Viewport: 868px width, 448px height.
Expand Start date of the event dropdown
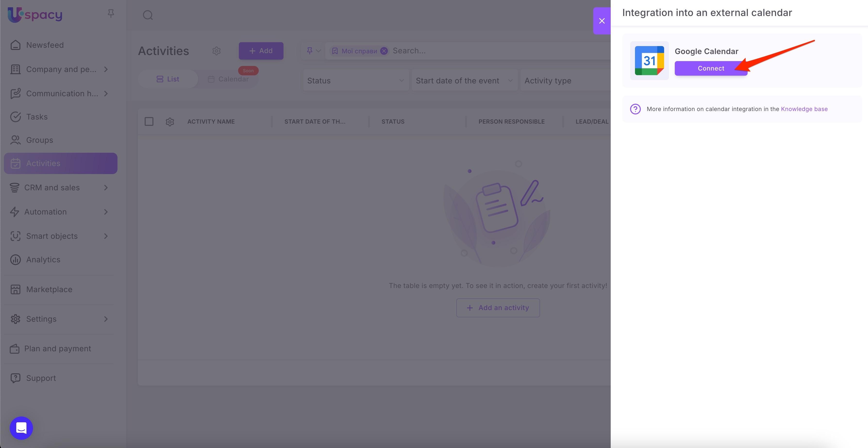point(464,80)
